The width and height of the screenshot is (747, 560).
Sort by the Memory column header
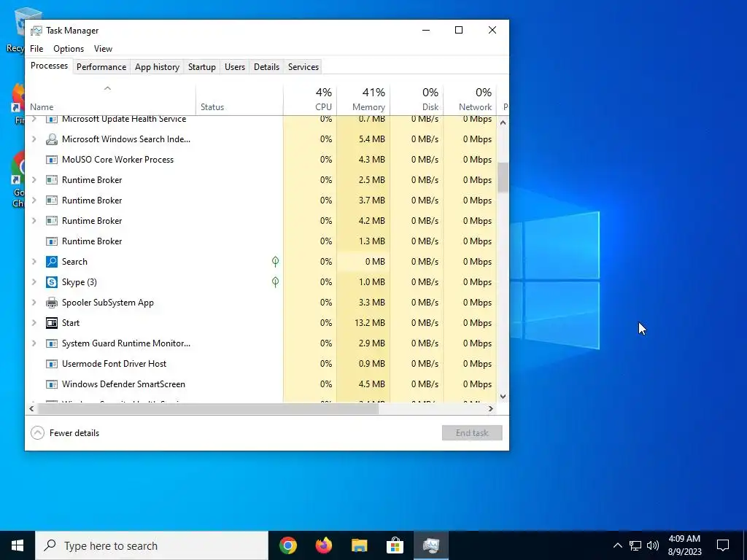(363, 100)
